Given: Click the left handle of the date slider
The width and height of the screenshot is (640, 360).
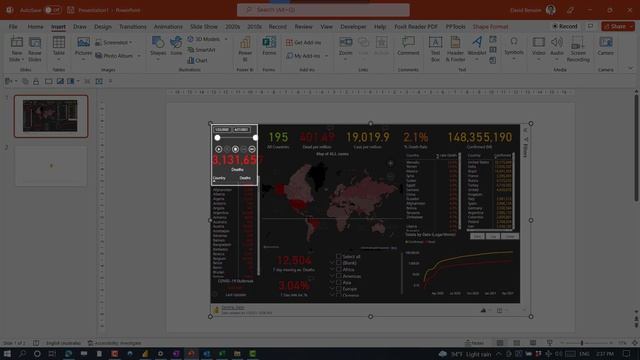Looking at the screenshot, I should tap(218, 138).
